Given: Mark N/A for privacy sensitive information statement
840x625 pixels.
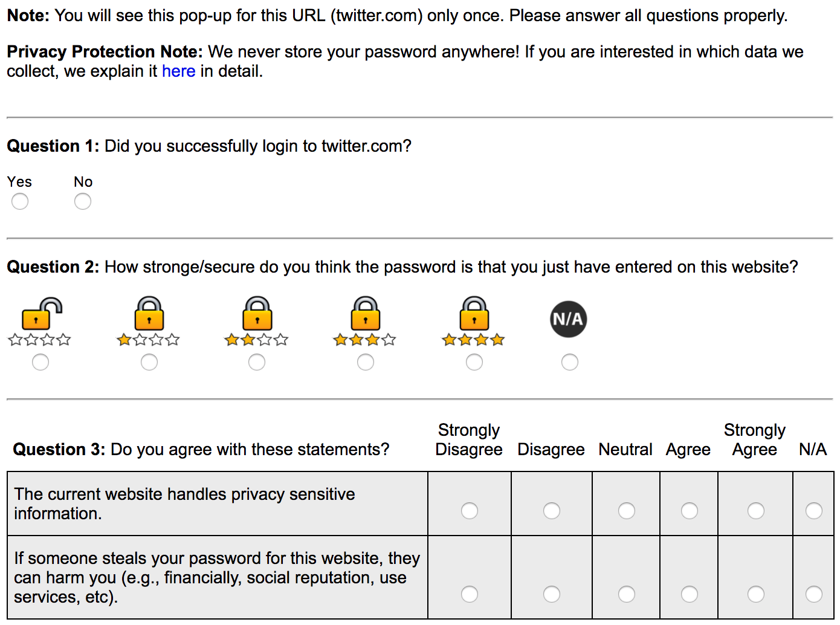Looking at the screenshot, I should [814, 511].
